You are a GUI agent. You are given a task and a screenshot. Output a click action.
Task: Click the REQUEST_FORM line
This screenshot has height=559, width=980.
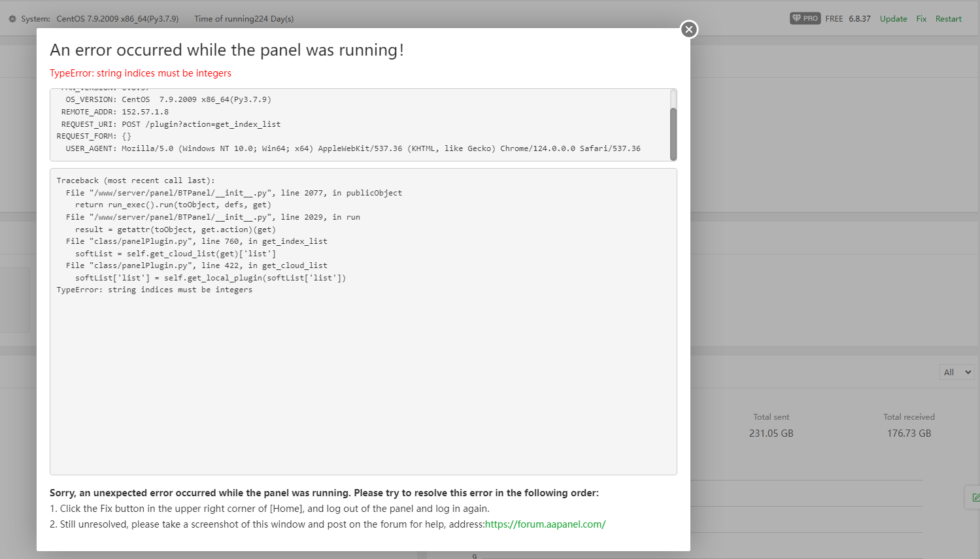[94, 136]
